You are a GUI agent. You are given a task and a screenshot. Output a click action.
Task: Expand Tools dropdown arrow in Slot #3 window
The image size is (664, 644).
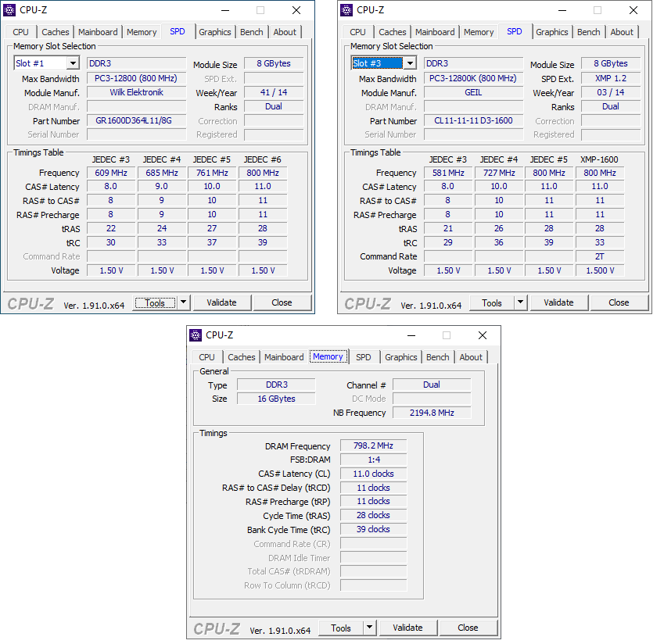click(x=520, y=302)
